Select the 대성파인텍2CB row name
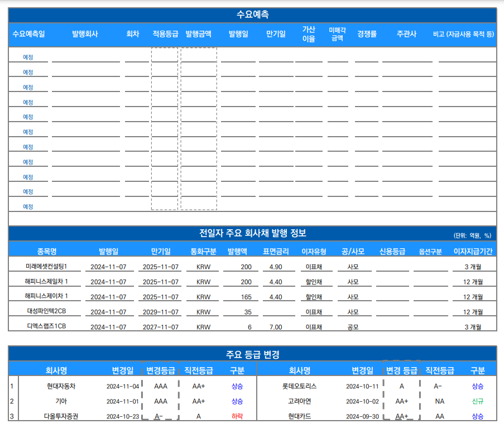The height and width of the screenshot is (424, 504). pos(46,312)
